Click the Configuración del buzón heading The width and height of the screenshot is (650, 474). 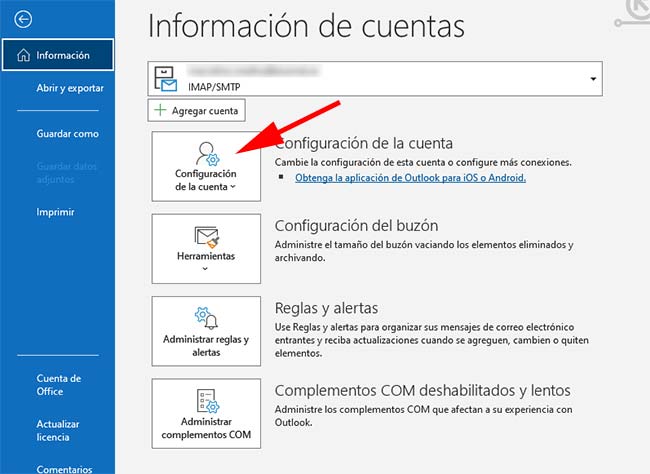(357, 226)
